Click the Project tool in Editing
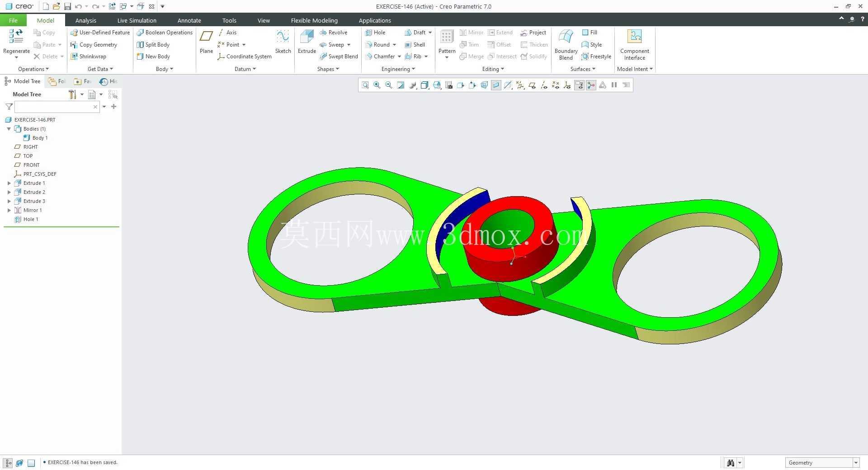Image resolution: width=868 pixels, height=470 pixels. (x=533, y=33)
